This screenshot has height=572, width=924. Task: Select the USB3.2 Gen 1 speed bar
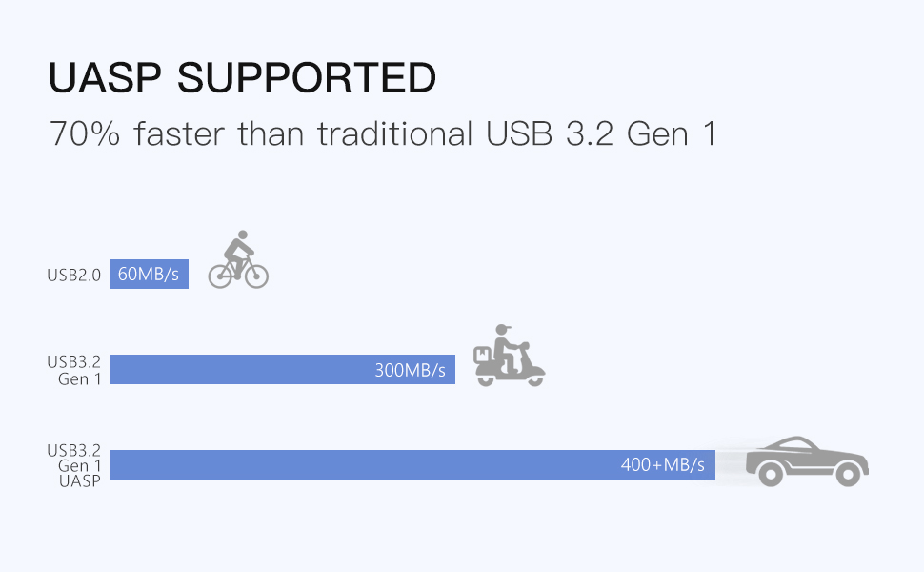[283, 370]
